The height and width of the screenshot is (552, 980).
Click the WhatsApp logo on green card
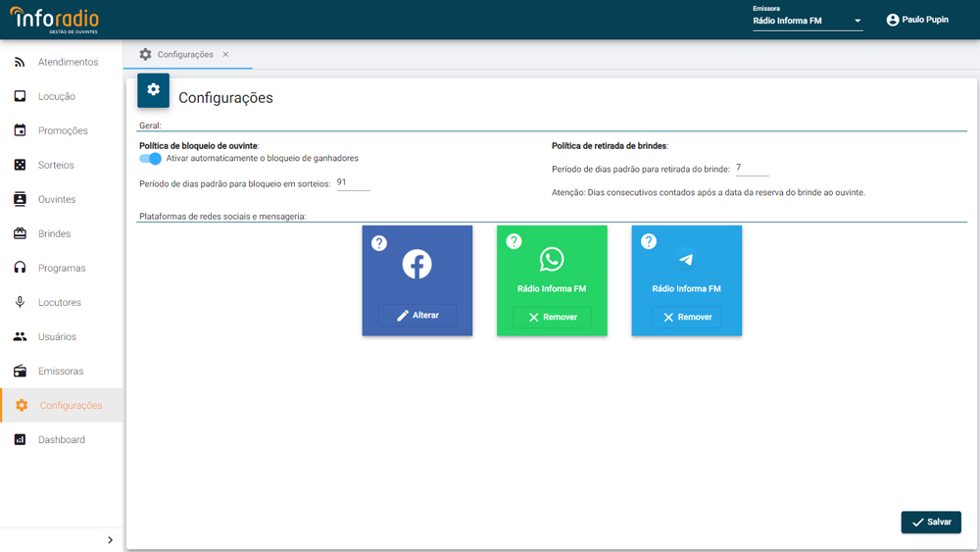click(552, 259)
